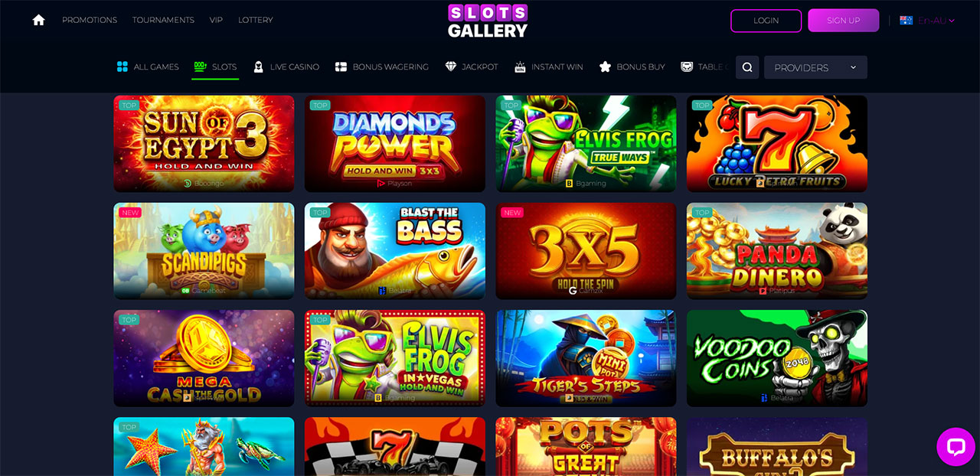Open the Lottery link
The height and width of the screenshot is (476, 980).
tap(256, 20)
